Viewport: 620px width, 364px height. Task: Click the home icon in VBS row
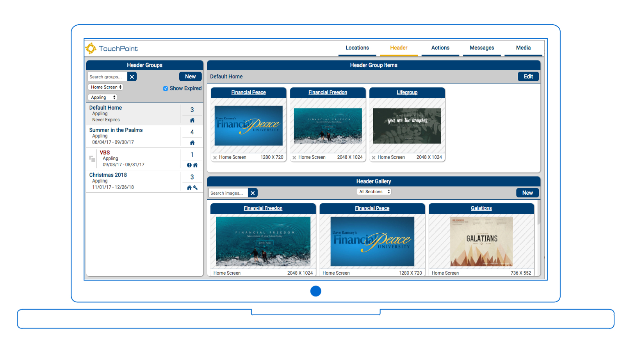(x=195, y=165)
